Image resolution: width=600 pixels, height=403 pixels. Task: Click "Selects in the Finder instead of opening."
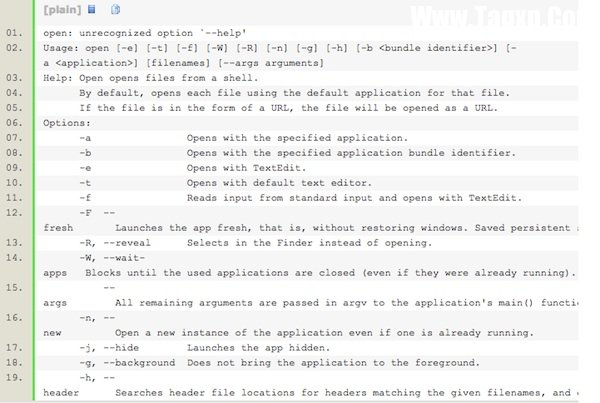309,243
